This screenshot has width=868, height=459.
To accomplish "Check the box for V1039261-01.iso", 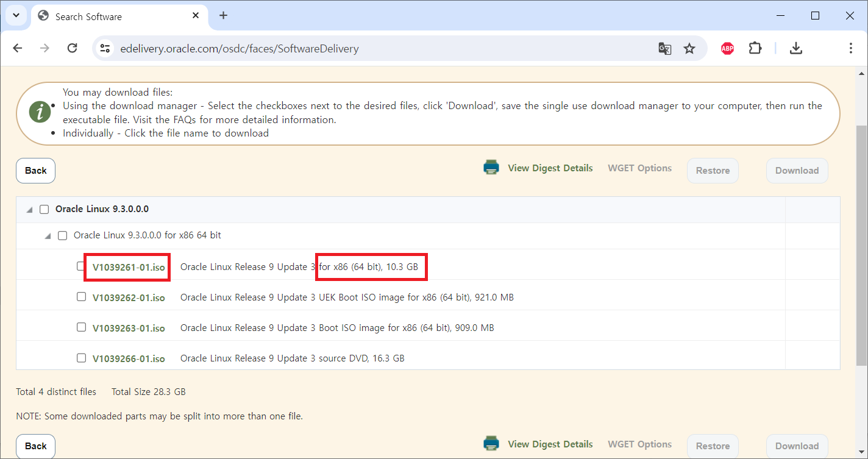I will tap(81, 266).
